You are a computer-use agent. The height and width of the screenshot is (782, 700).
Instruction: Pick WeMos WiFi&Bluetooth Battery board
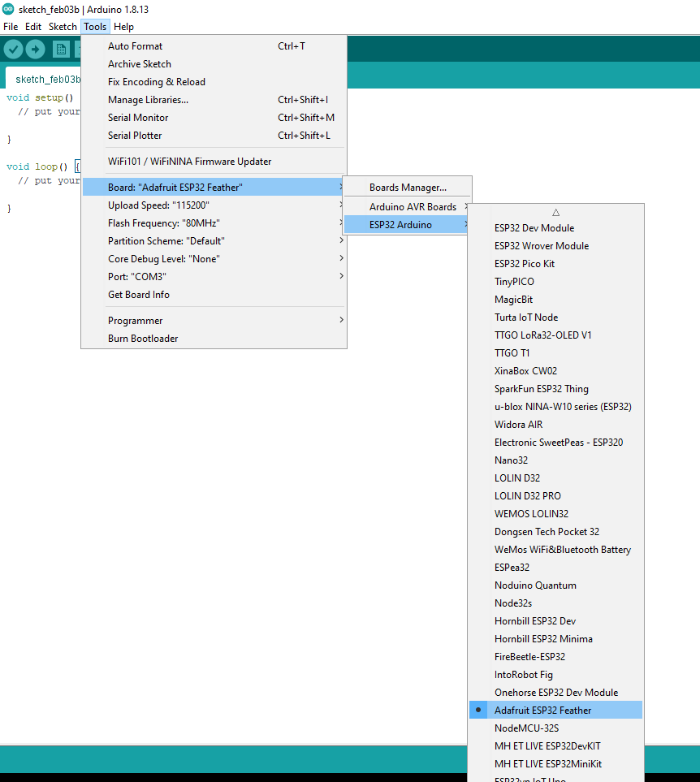coord(556,550)
